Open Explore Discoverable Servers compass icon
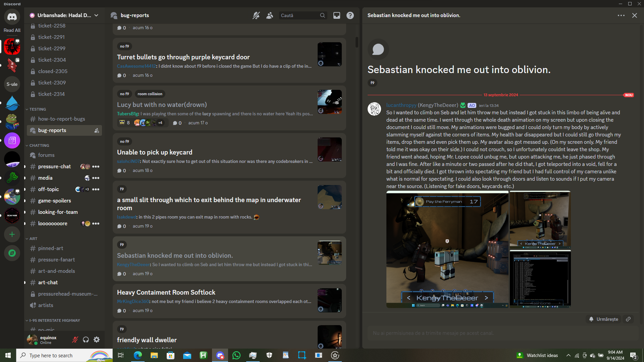 tap(12, 253)
